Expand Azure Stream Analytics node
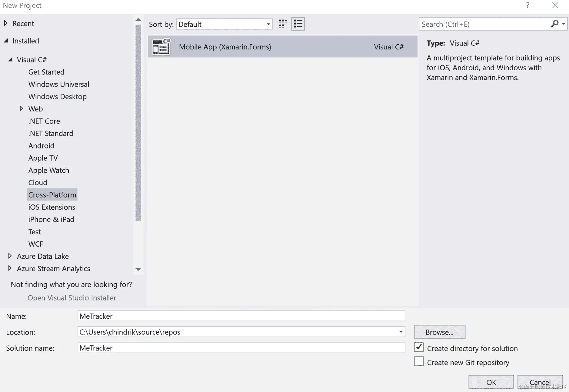Viewport: 569px width, 392px height. click(x=10, y=268)
